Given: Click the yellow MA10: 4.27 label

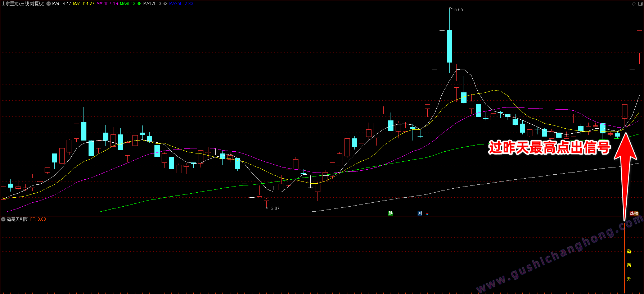Looking at the screenshot, I should (84, 4).
